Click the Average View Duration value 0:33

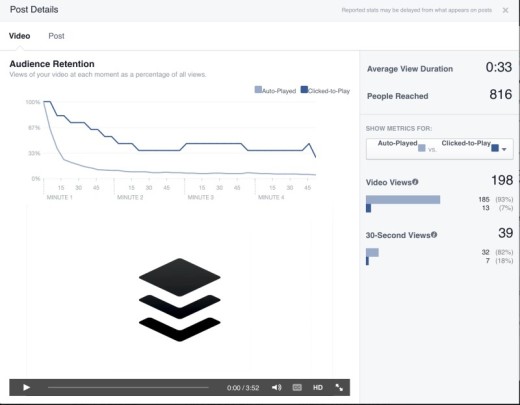click(x=499, y=67)
